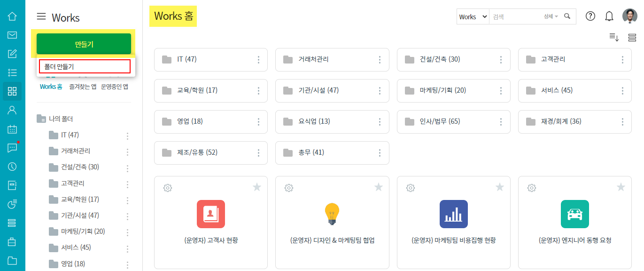The width and height of the screenshot is (644, 271).
Task: Open the Calendar icon in left sidebar
Action: 12,129
